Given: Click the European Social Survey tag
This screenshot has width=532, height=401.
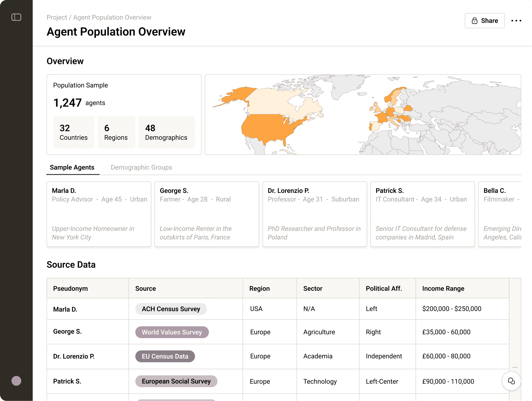Looking at the screenshot, I should tap(176, 381).
